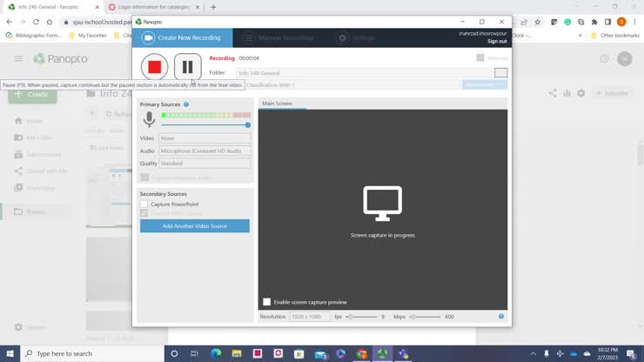Viewport: 644px width, 362px height.
Task: Open Microsoft Edge from the taskbar
Action: coord(216,354)
